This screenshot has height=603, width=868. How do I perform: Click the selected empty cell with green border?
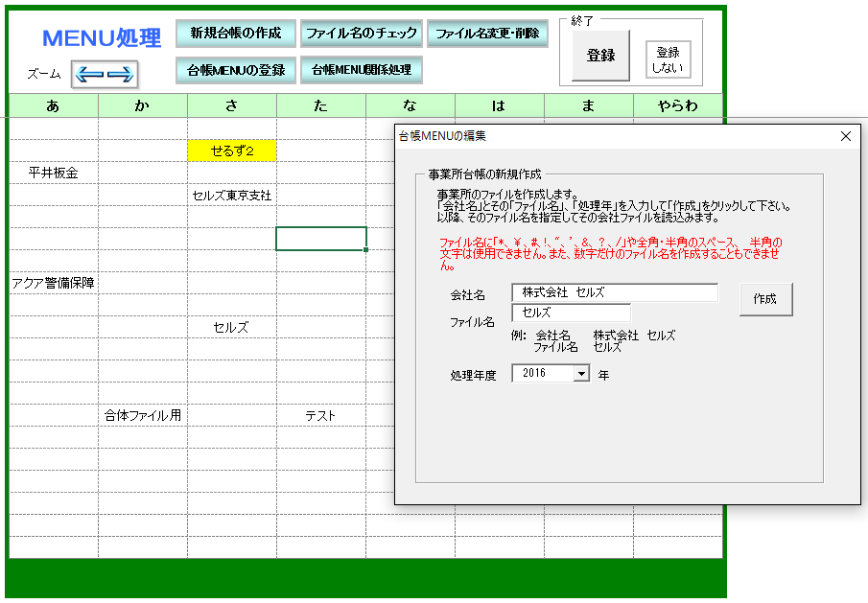pyautogui.click(x=321, y=239)
